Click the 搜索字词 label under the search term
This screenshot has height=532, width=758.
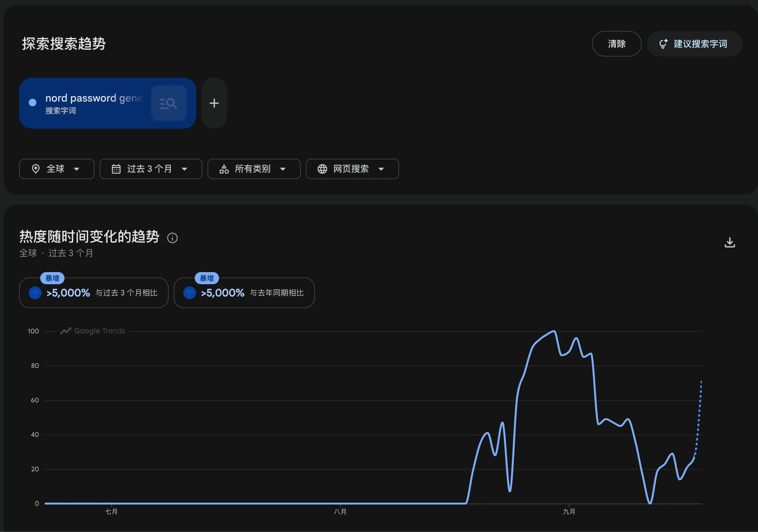coord(61,111)
